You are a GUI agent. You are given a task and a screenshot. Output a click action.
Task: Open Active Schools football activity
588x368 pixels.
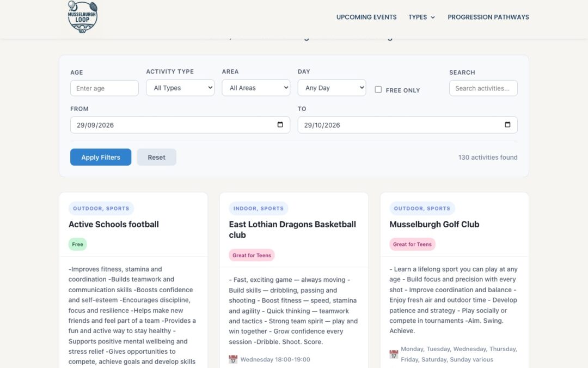pyautogui.click(x=114, y=224)
